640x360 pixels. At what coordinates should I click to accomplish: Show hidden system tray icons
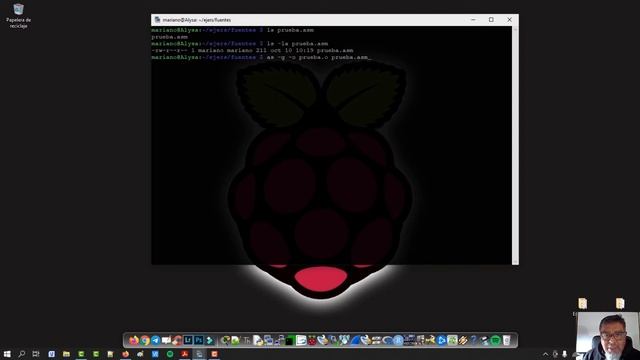click(x=545, y=354)
